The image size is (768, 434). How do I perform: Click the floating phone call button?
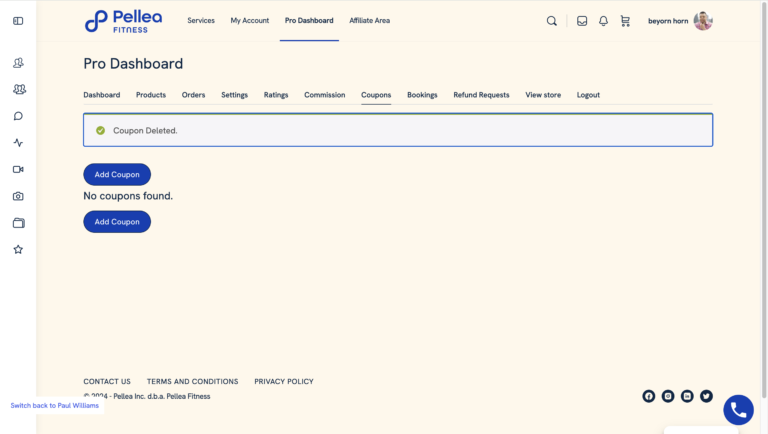(x=739, y=410)
